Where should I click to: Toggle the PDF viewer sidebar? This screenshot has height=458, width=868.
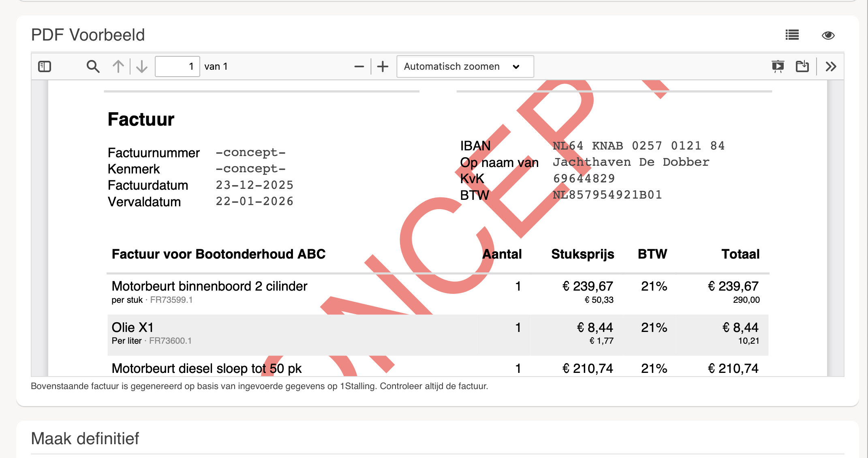click(x=45, y=66)
